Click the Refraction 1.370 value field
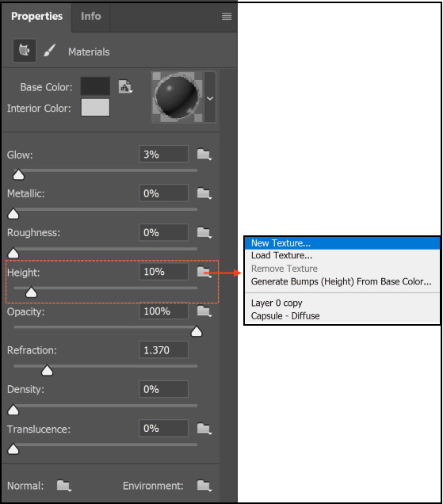 coord(163,349)
